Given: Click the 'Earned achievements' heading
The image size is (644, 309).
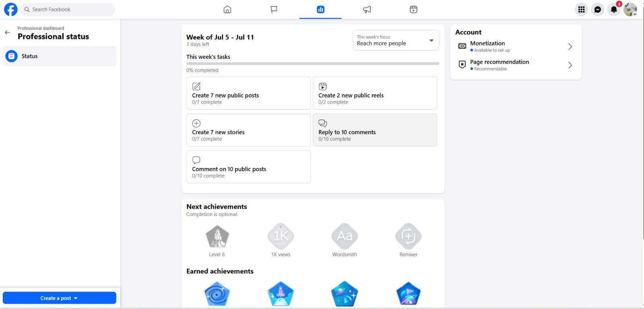Looking at the screenshot, I should coord(220,271).
